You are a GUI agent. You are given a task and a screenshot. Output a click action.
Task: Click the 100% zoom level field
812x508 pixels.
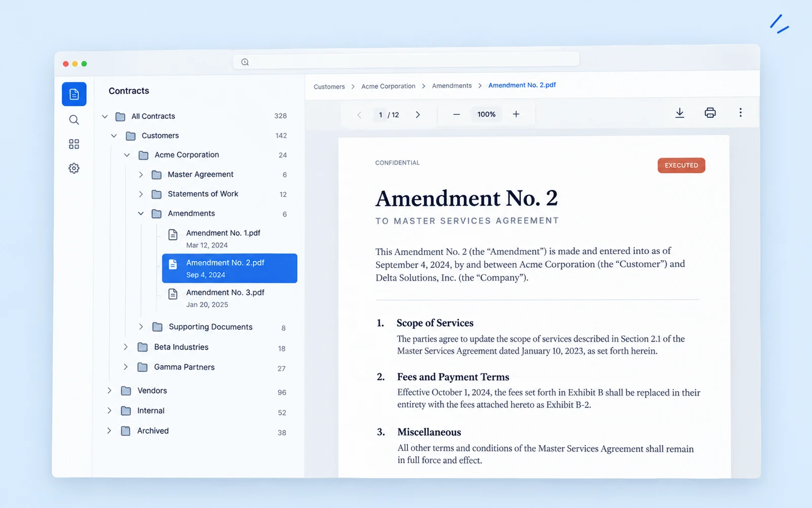486,114
